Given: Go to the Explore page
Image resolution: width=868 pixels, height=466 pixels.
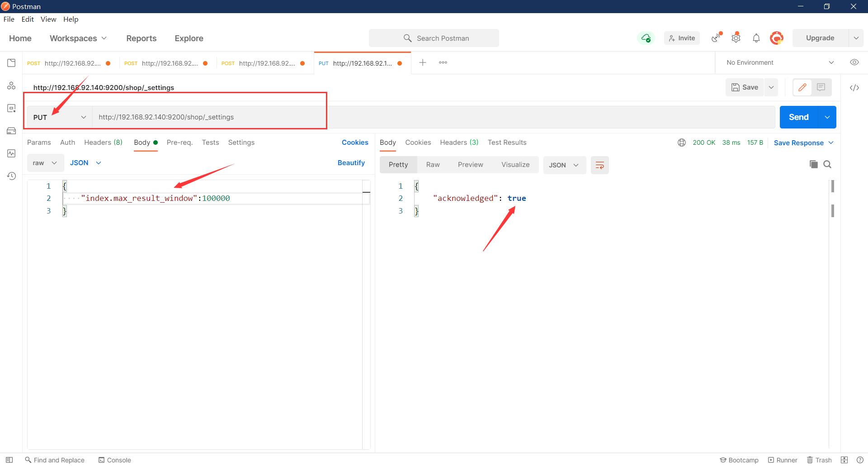Looking at the screenshot, I should 189,38.
